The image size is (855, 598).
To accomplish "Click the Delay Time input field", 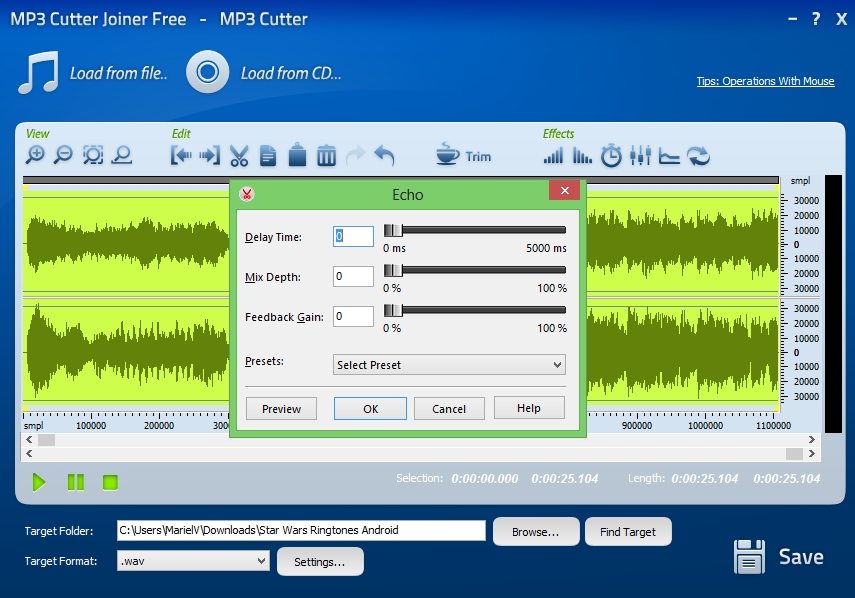I will tap(353, 237).
